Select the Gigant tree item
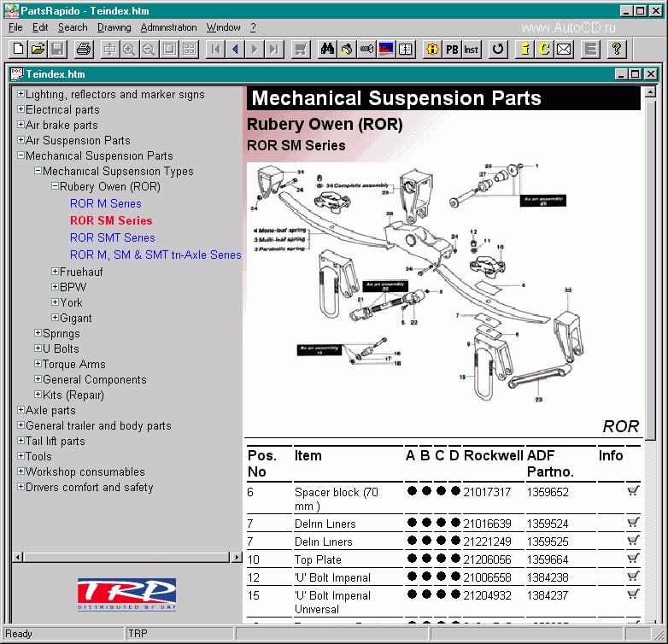 pyautogui.click(x=76, y=319)
